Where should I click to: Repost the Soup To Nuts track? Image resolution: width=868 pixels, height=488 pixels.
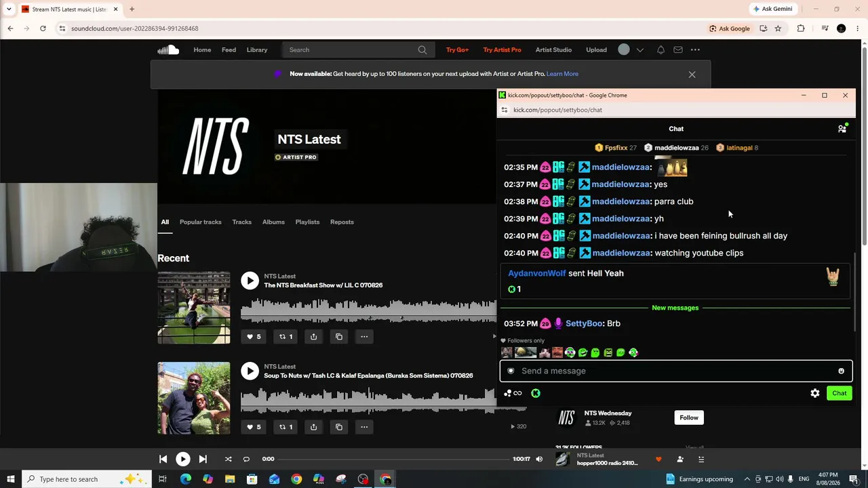[x=286, y=427]
